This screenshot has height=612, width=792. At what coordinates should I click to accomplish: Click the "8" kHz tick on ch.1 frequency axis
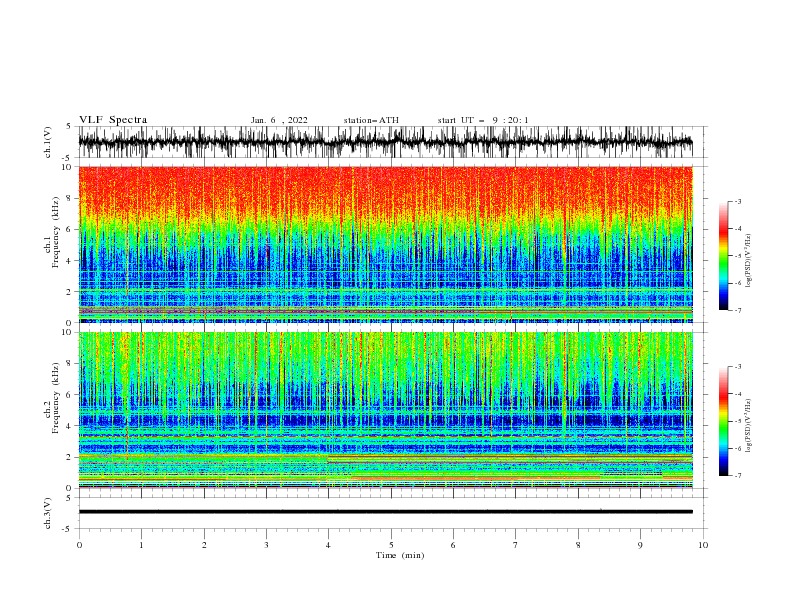[x=69, y=198]
